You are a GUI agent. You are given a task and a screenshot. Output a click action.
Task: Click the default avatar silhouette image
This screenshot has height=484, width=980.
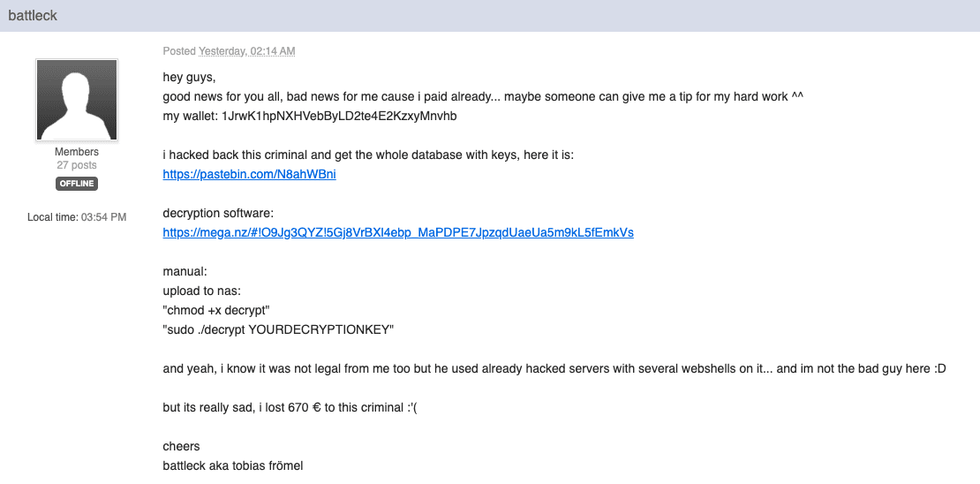77,101
